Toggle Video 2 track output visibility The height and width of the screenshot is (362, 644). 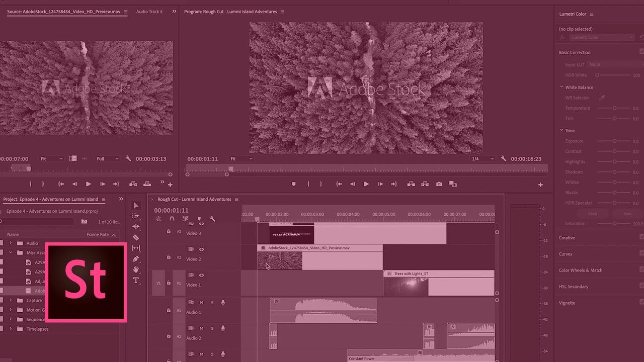point(201,250)
